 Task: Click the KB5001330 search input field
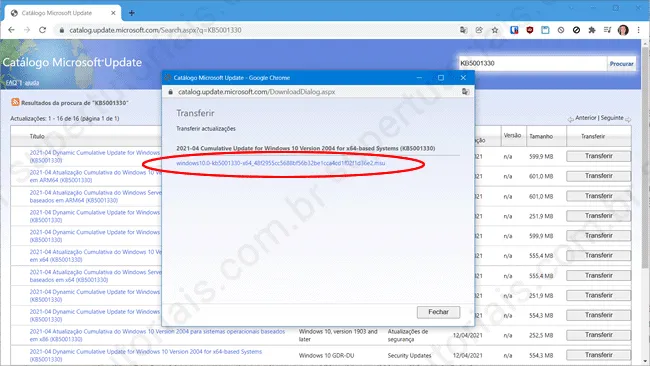[x=532, y=63]
